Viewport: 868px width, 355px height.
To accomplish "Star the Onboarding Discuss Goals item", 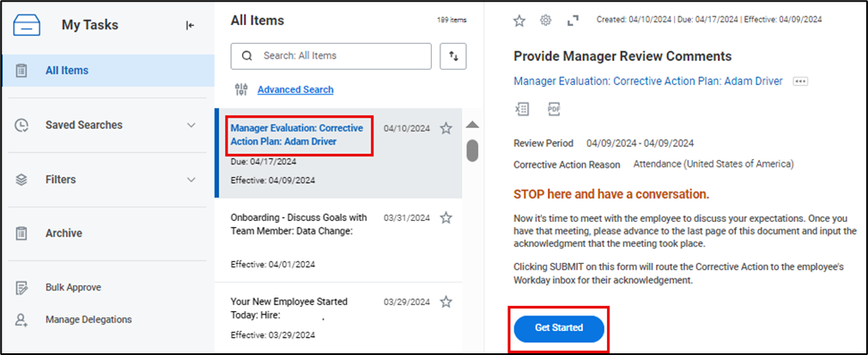I will tap(446, 217).
